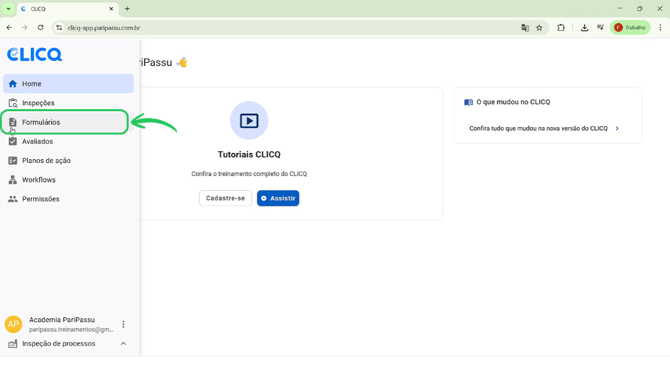Click the account email address text
Screen dimensions: 670x376
[x=71, y=329]
